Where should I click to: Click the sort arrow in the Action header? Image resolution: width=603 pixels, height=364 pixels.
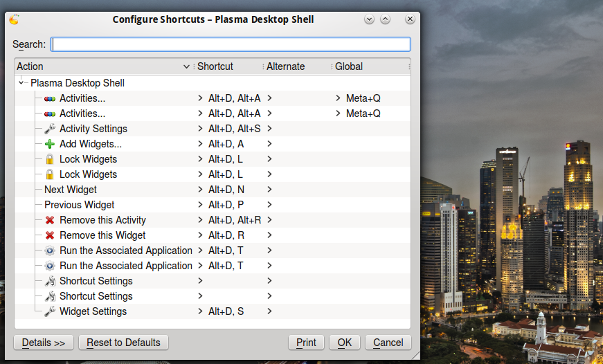186,66
